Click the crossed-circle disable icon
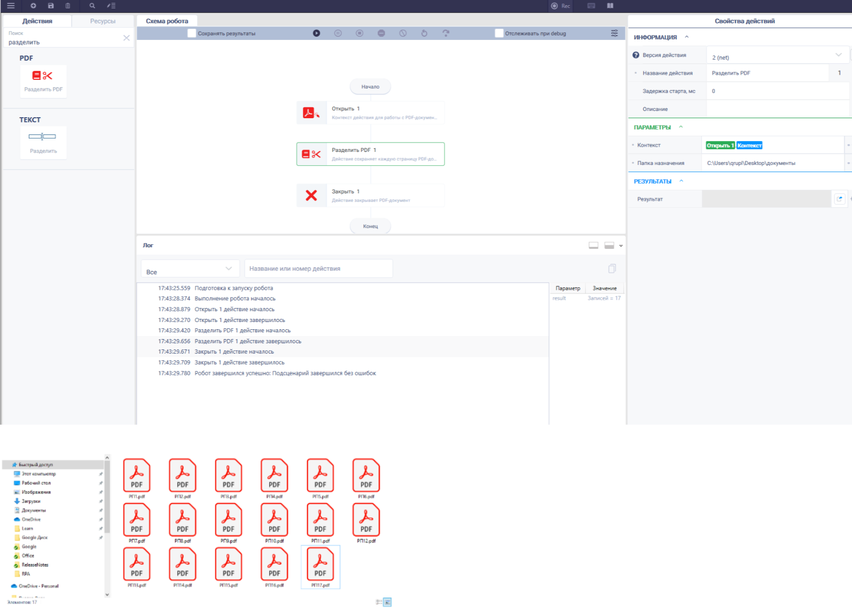 click(x=403, y=33)
